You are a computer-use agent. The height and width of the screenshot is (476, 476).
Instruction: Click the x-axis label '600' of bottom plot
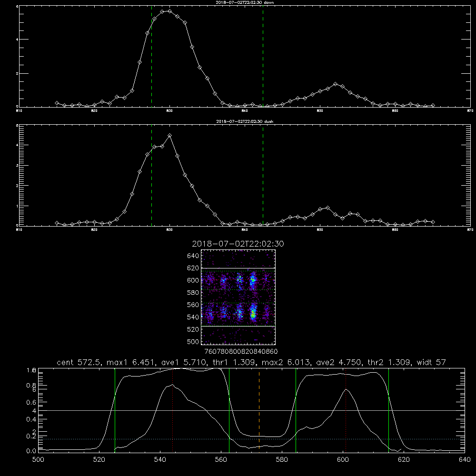pos(343,460)
